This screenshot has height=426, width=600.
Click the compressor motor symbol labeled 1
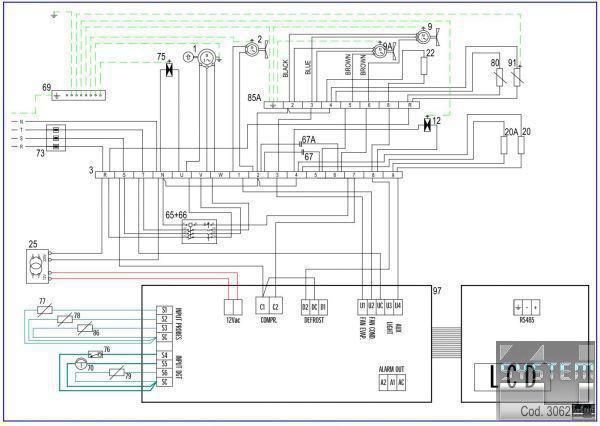click(205, 58)
